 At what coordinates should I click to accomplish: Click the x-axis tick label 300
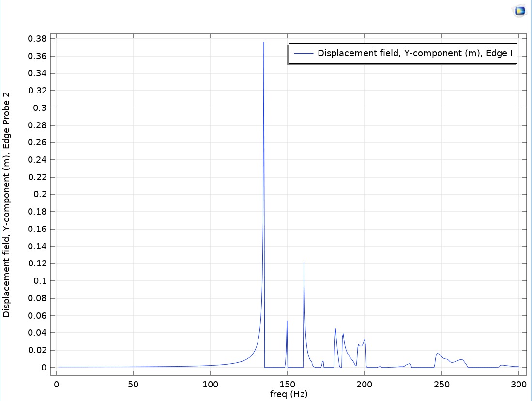click(x=518, y=385)
